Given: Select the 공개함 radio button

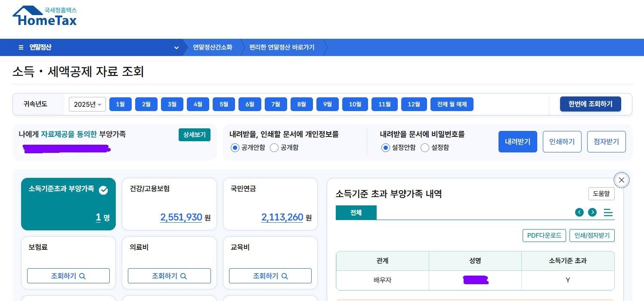Looking at the screenshot, I should pyautogui.click(x=274, y=148).
